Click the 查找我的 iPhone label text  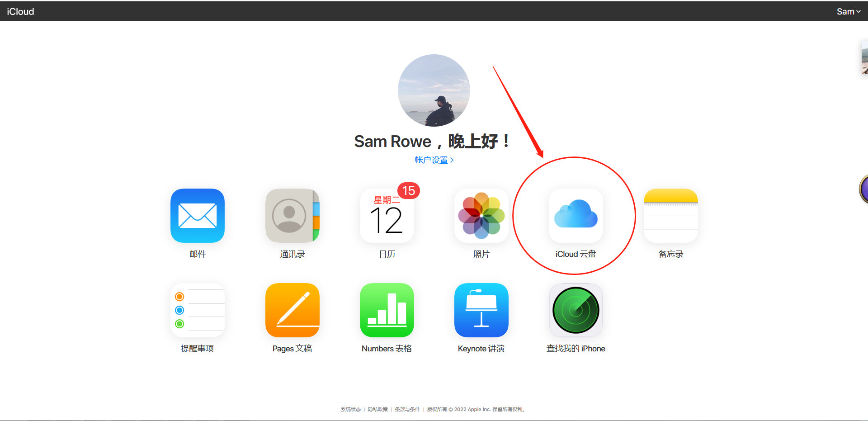tap(576, 349)
